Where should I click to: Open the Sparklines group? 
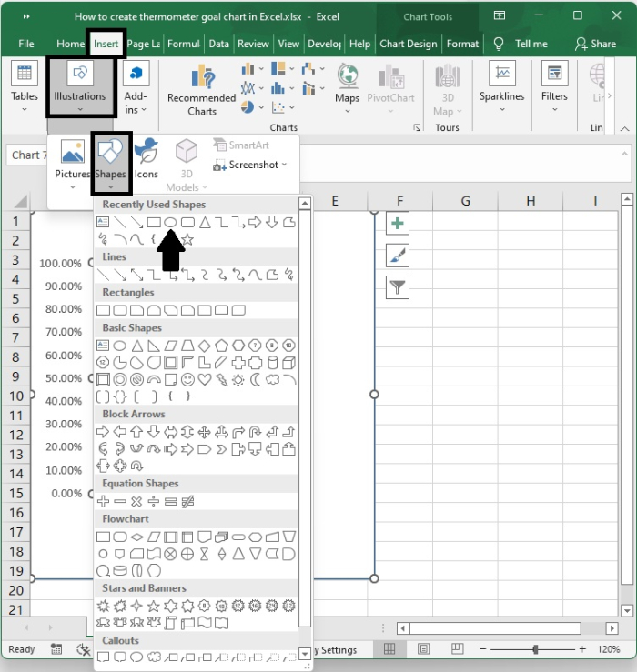point(502,87)
